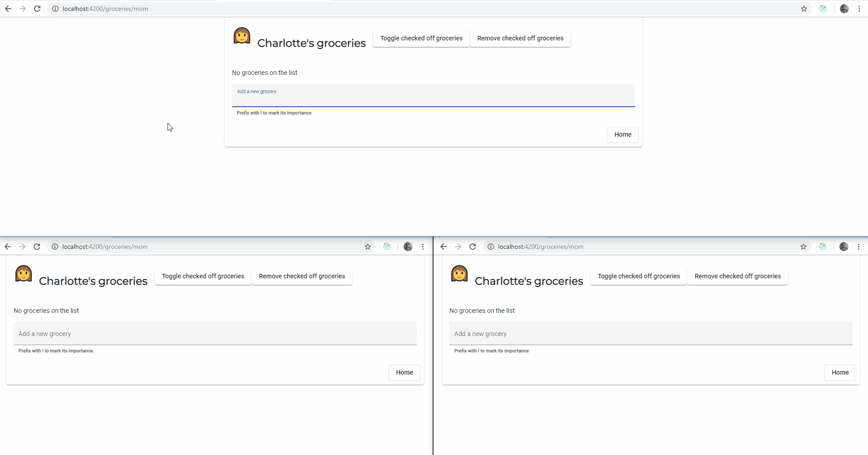Image resolution: width=868 pixels, height=455 pixels.
Task: Open the green extension in the top window
Action: (x=823, y=9)
